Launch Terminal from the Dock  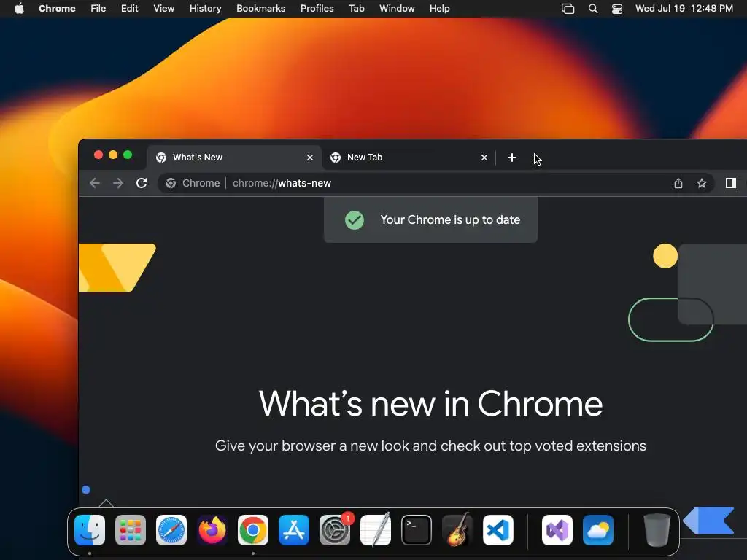[x=417, y=530]
